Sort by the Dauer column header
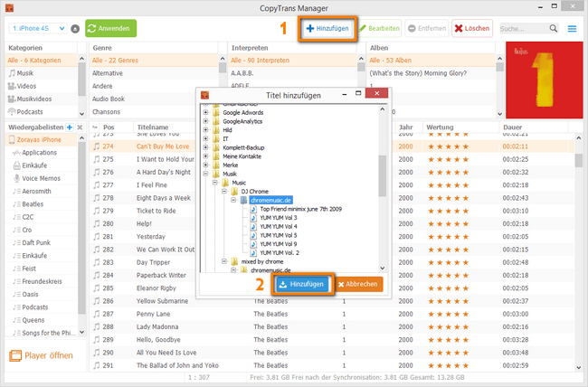The width and height of the screenshot is (588, 387). click(x=512, y=127)
